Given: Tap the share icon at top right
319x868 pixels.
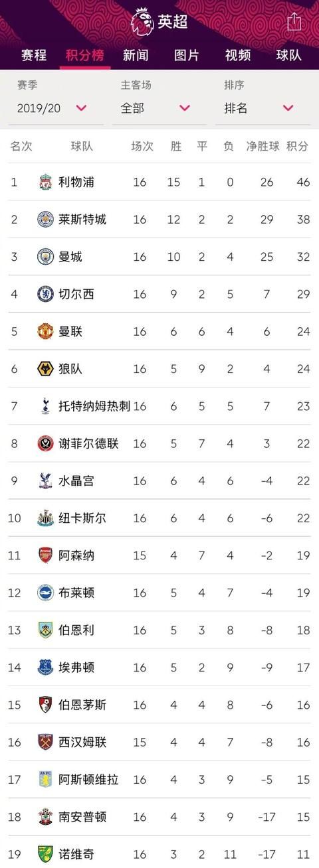Looking at the screenshot, I should (x=294, y=21).
